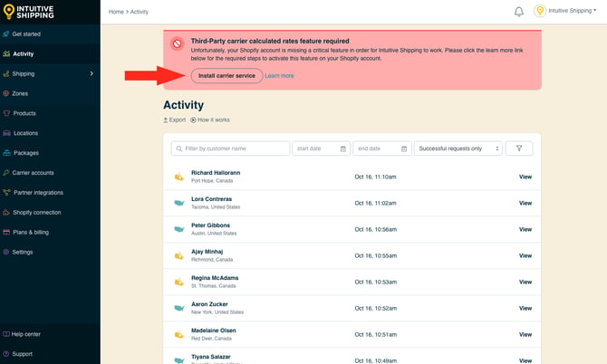The image size is (607, 364).
Task: Click US map icon for Aaron Zucker
Action: (x=178, y=308)
